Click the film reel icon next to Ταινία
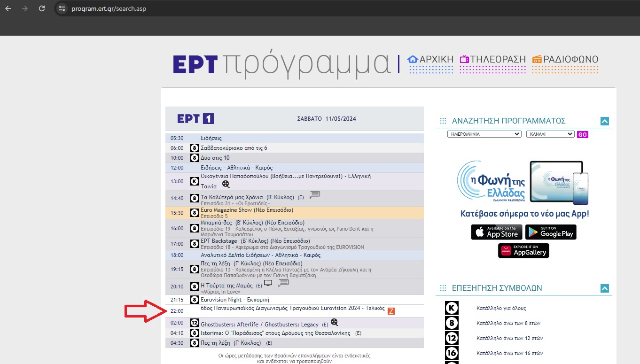640x364 pixels. coord(226,185)
